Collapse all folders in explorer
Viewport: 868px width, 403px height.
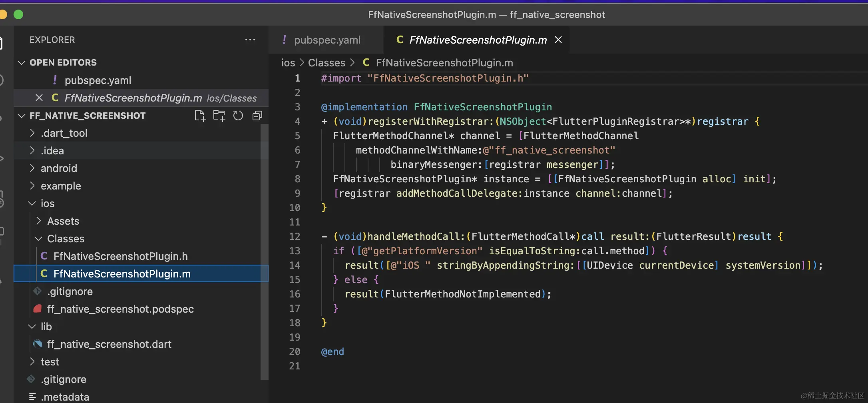(x=257, y=116)
